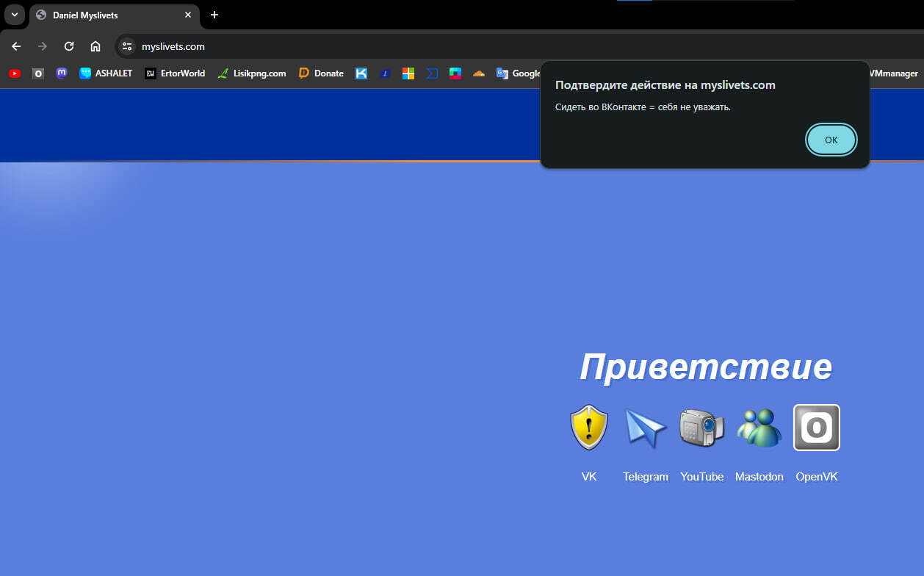Open the Lisikpng.com bookmark
The image size is (924, 576).
[252, 73]
